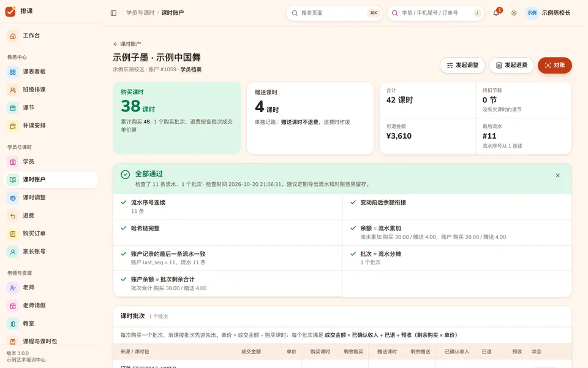Close the 全部通过 result banner
The height and width of the screenshot is (368, 588).
tap(557, 175)
